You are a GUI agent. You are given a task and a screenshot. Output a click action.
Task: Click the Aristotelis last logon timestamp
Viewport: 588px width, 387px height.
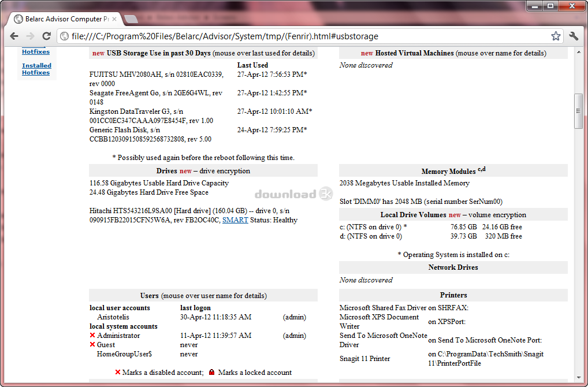point(215,317)
